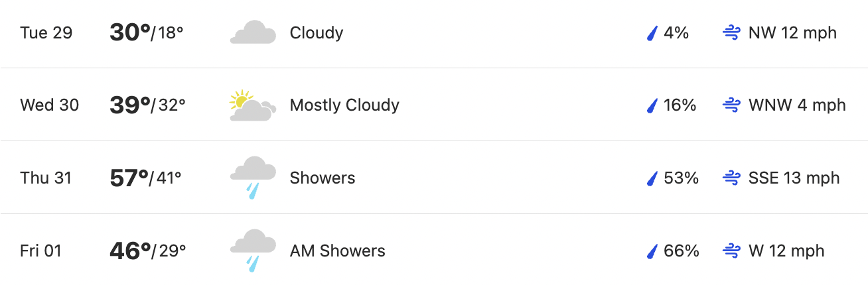Viewport: 868px width, 285px height.
Task: Click the raindrop icon next to 53%
Action: [x=652, y=178]
